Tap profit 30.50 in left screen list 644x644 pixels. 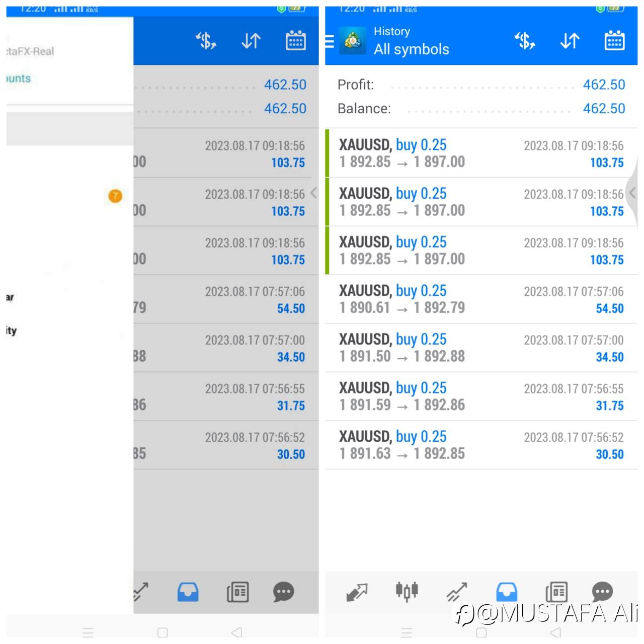click(x=291, y=454)
